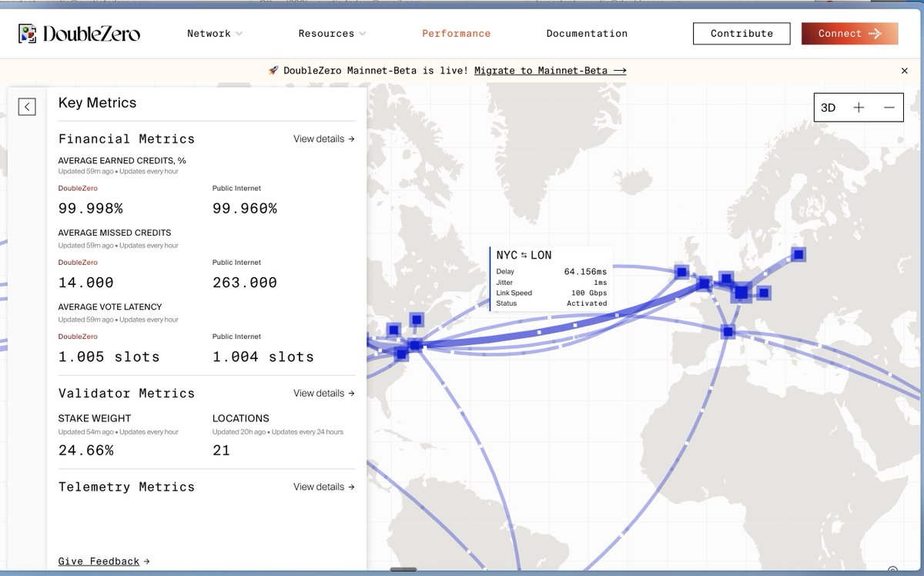
Task: Go to the Performance page
Action: tap(456, 34)
